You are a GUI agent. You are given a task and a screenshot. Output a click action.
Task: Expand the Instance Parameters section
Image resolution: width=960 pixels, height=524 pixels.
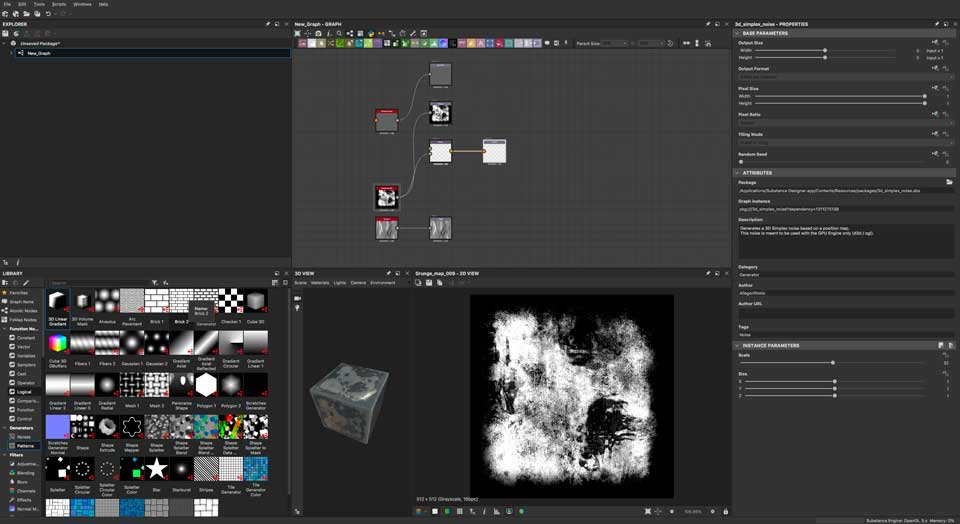click(x=738, y=345)
